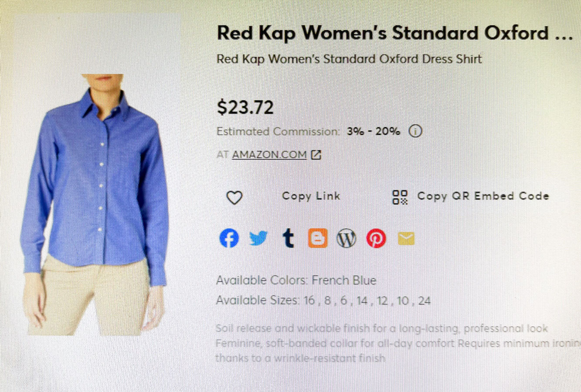
Task: Click Copy QR Embed Code text
Action: 483,196
